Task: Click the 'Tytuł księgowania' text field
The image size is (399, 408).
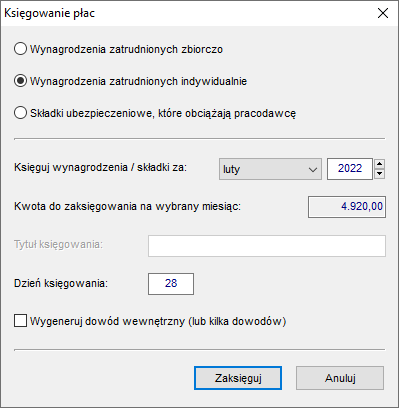Action: (267, 246)
